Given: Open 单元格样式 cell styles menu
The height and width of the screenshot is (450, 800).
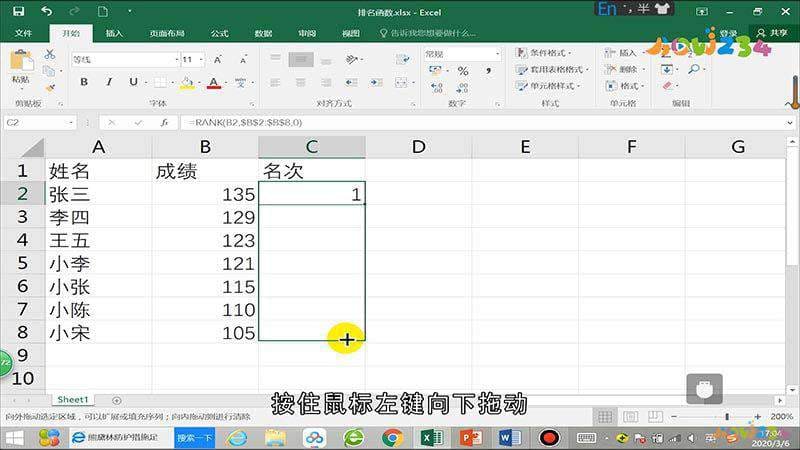Looking at the screenshot, I should pos(548,86).
